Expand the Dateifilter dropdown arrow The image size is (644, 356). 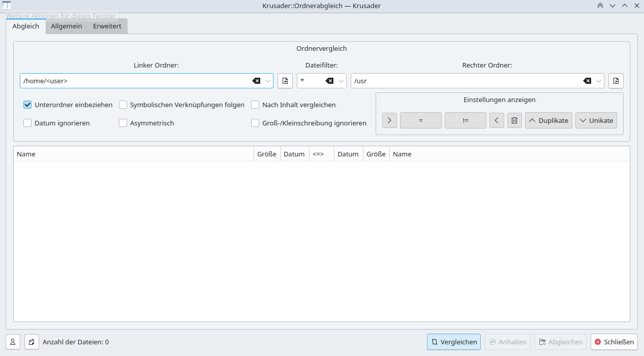[x=341, y=81]
